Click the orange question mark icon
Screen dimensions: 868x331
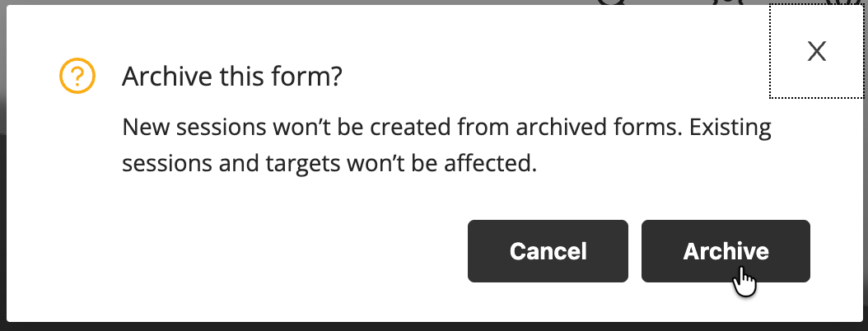click(x=77, y=78)
